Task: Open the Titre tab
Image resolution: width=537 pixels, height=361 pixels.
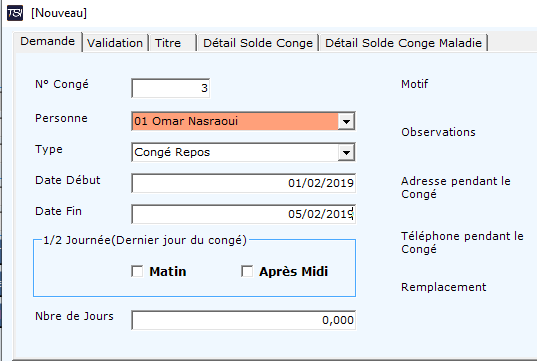Action: coord(172,43)
